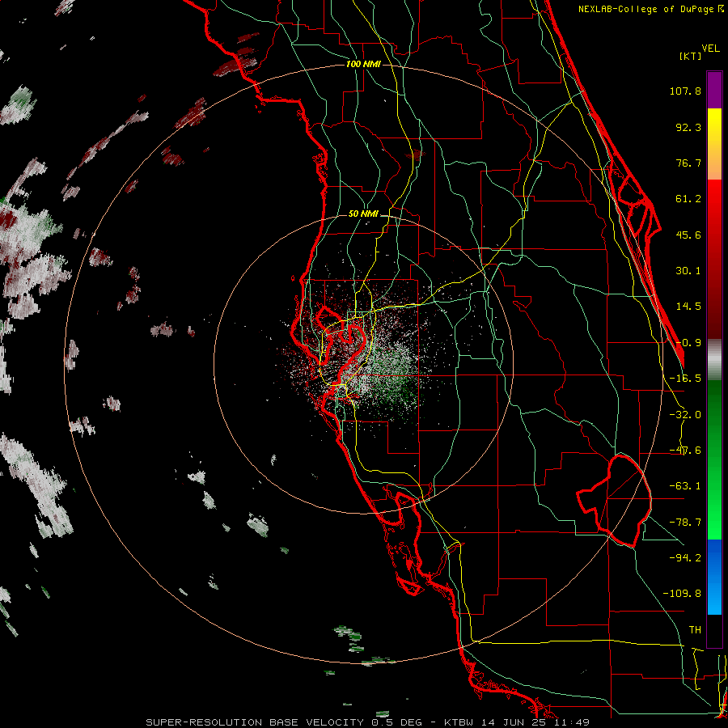Pick the blue segment of the color bar

714,577
